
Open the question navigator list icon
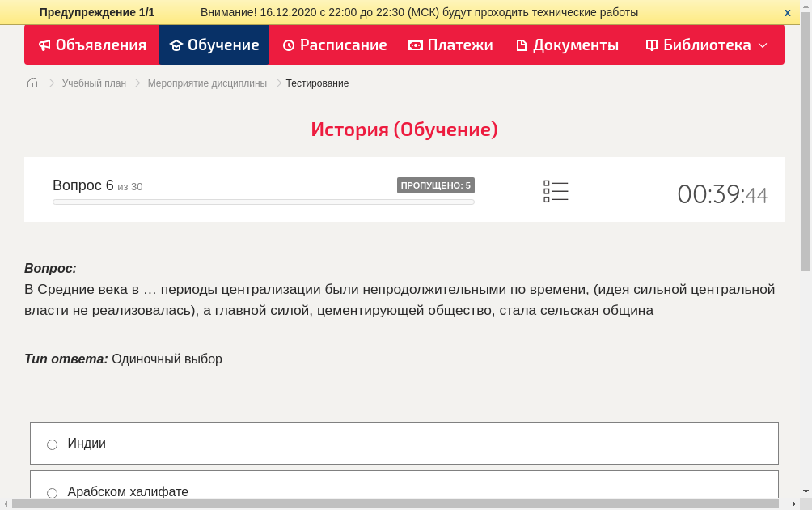556,191
